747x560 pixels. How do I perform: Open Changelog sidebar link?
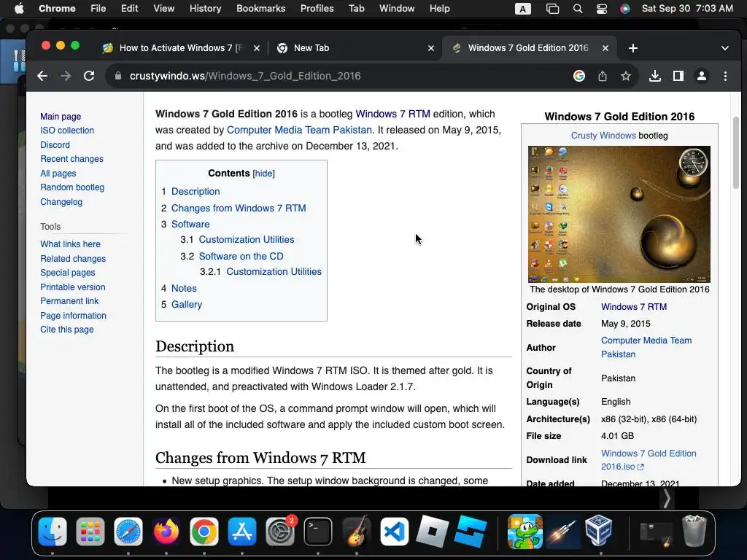pos(61,202)
